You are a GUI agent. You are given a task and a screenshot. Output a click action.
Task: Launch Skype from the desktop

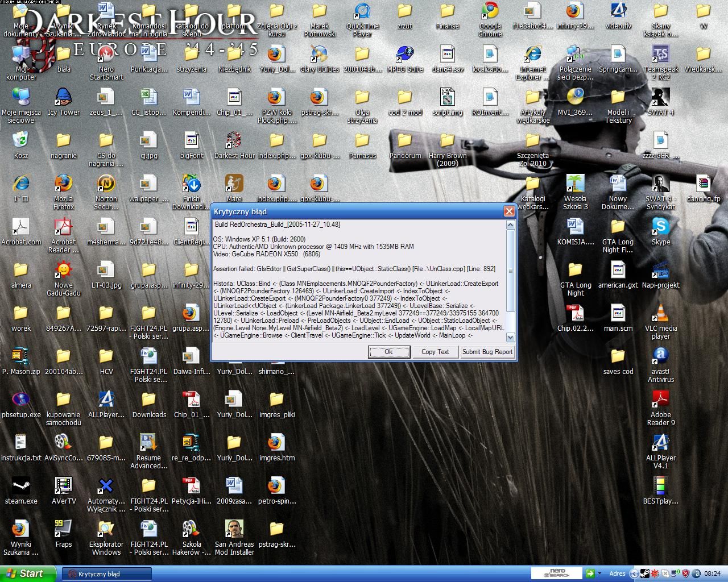(x=660, y=227)
